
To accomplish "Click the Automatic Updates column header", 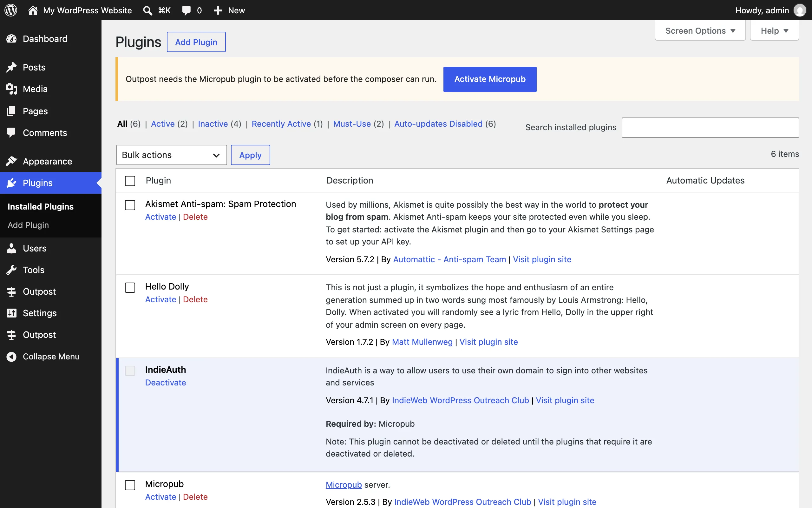I will coord(705,180).
